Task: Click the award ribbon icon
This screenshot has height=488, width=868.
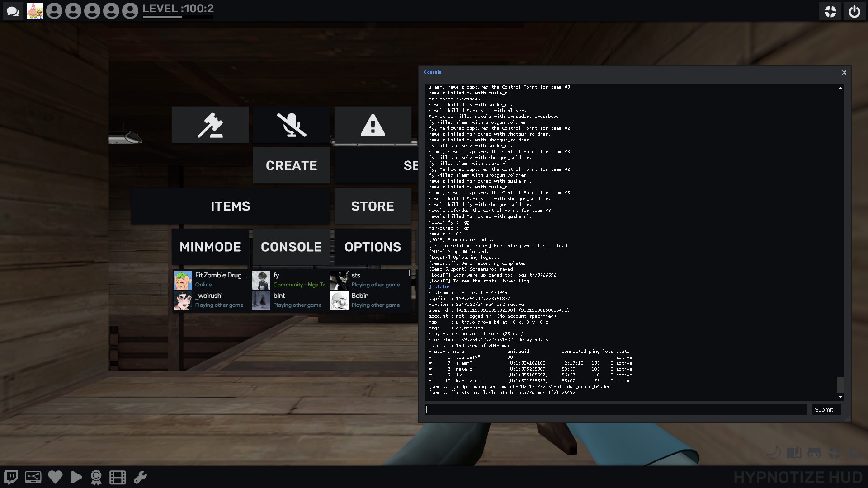Action: 96,477
